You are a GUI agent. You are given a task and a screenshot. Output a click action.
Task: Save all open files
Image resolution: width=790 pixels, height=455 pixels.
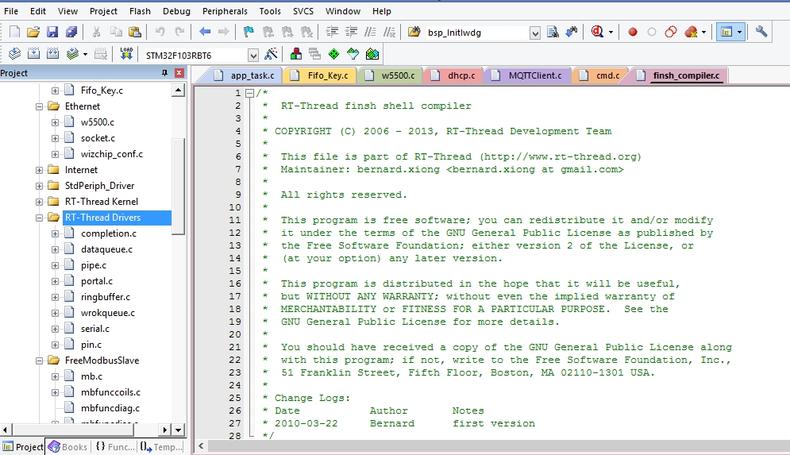pyautogui.click(x=71, y=32)
